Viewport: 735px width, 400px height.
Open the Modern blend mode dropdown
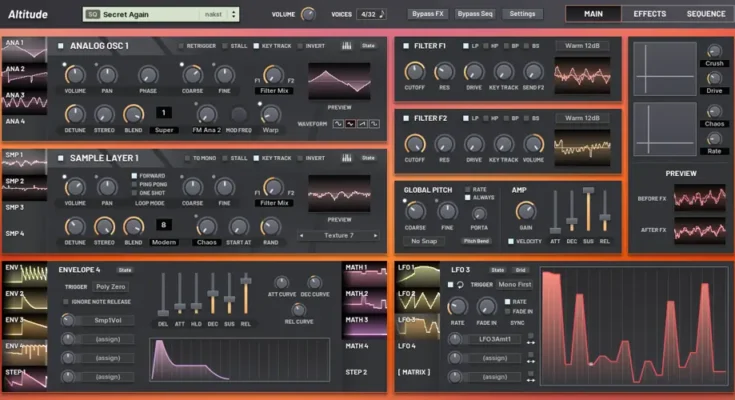coord(164,242)
